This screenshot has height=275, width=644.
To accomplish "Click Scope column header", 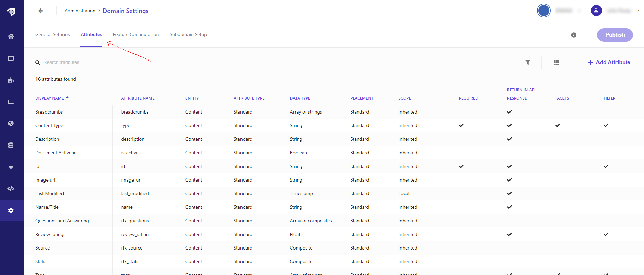I will click(405, 98).
